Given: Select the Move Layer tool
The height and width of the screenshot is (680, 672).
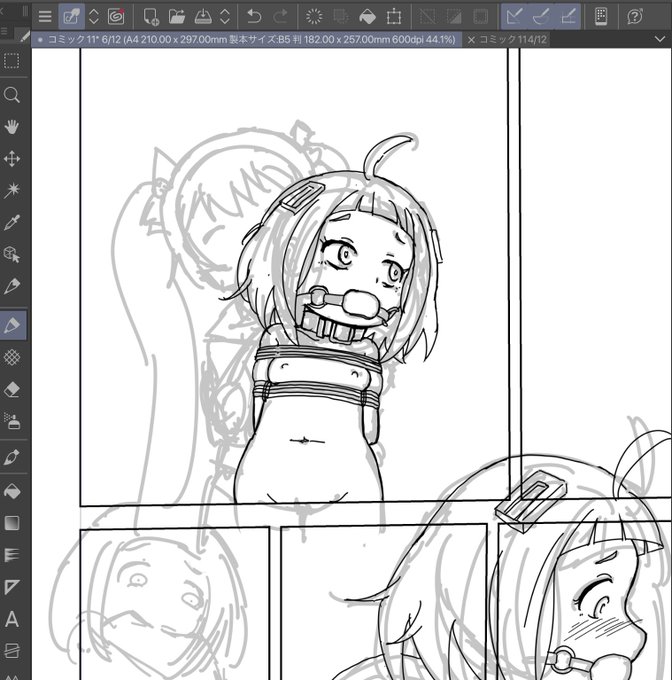Looking at the screenshot, I should (x=12, y=159).
